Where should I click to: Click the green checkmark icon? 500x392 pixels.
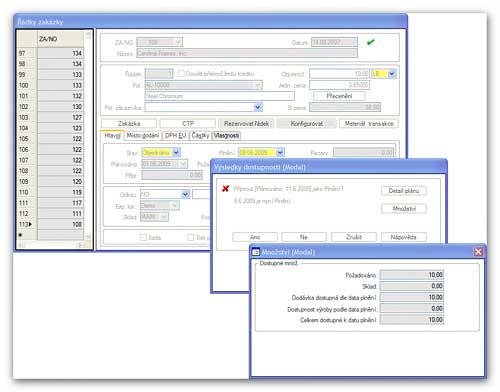click(x=370, y=42)
